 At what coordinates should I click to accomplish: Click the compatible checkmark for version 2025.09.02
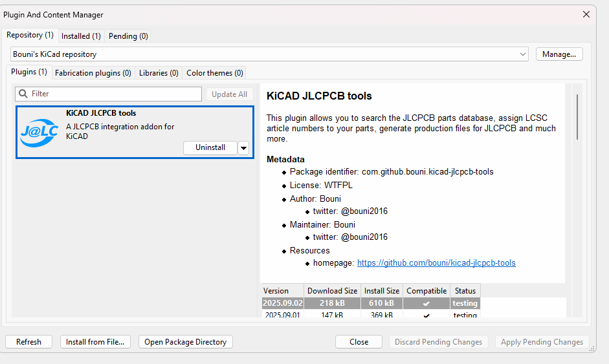tap(426, 303)
